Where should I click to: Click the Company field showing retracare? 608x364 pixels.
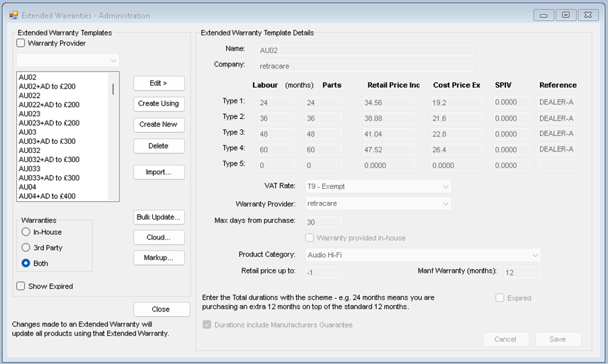pyautogui.click(x=366, y=66)
